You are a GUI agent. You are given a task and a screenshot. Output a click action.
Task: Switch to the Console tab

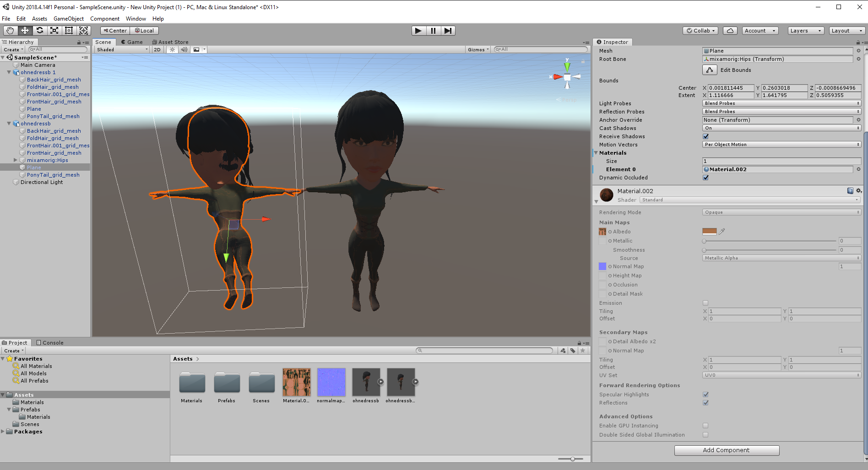[x=50, y=343]
